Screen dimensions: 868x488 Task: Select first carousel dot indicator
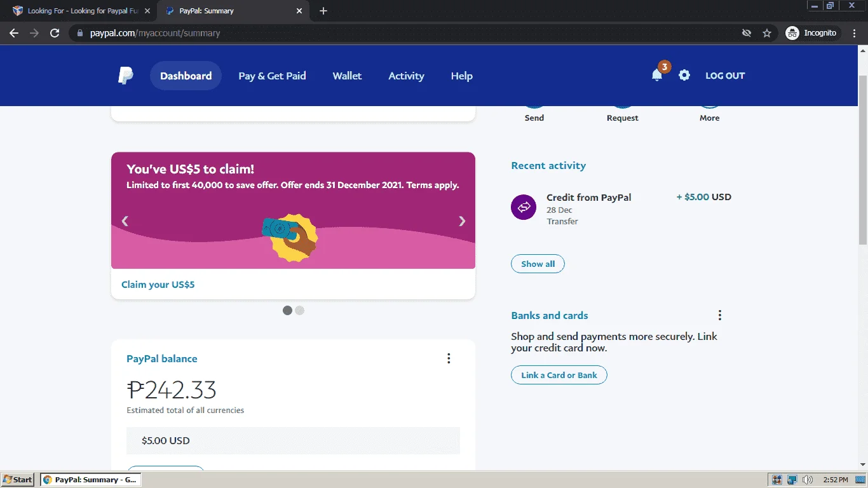pyautogui.click(x=287, y=311)
